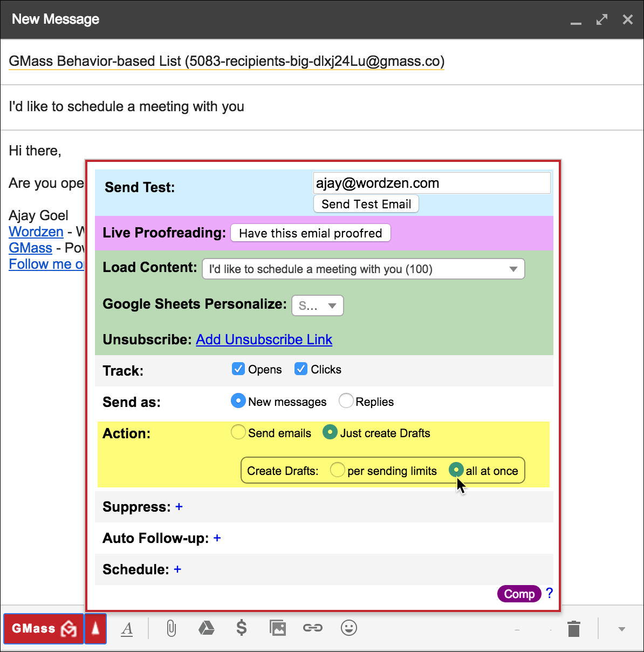Image resolution: width=644 pixels, height=652 pixels.
Task: Open the Load Content dropdown
Action: click(363, 269)
